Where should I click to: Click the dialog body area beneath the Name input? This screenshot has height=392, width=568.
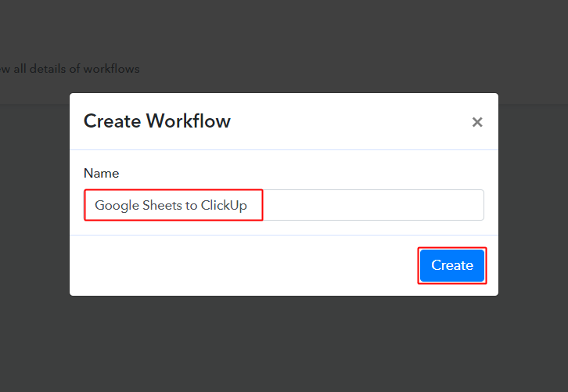click(284, 228)
